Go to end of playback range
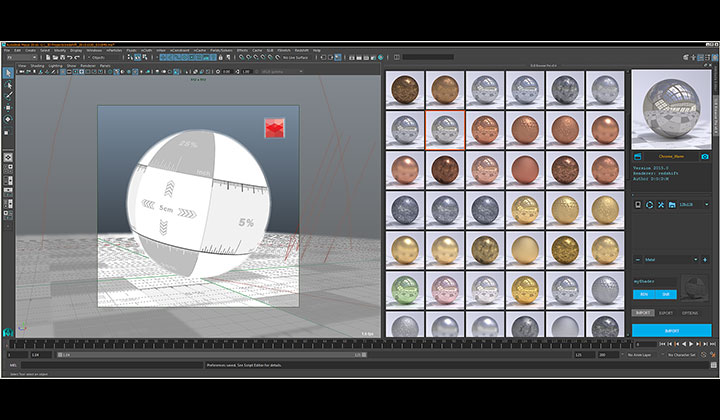The height and width of the screenshot is (420, 720). (713, 344)
